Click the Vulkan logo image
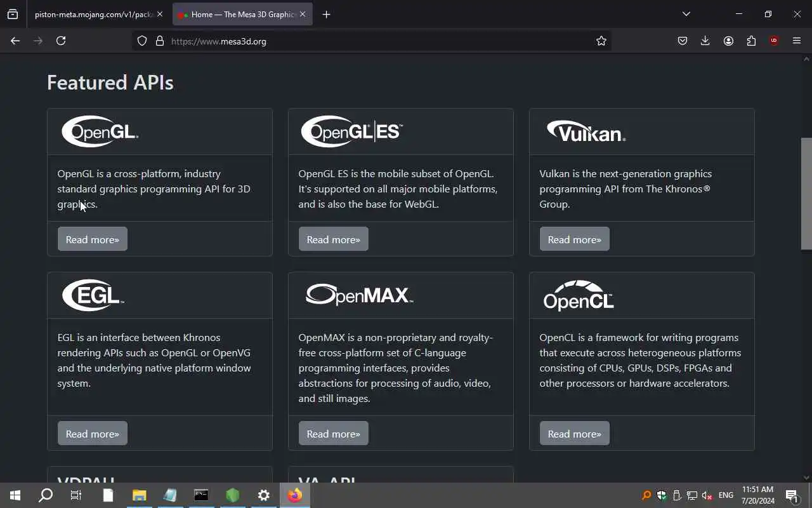 pos(586,131)
